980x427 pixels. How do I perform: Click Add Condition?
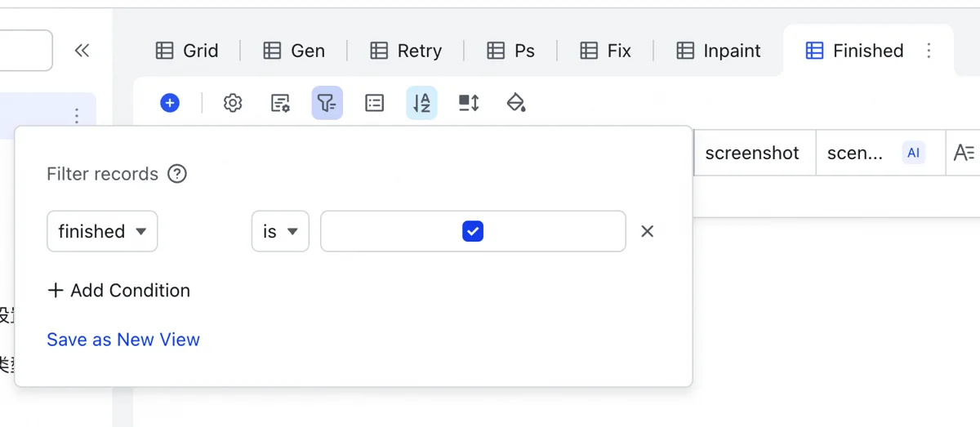click(x=118, y=291)
